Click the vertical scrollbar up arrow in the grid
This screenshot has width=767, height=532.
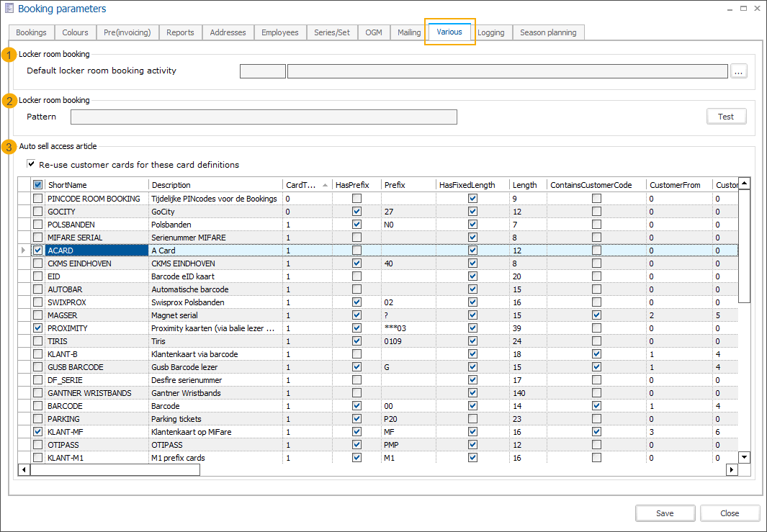pos(744,184)
